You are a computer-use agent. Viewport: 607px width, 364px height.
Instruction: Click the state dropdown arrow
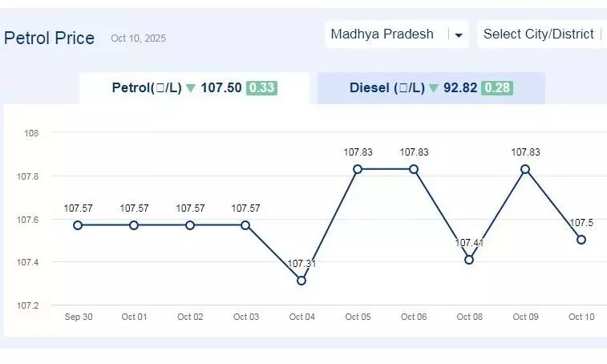(x=459, y=35)
